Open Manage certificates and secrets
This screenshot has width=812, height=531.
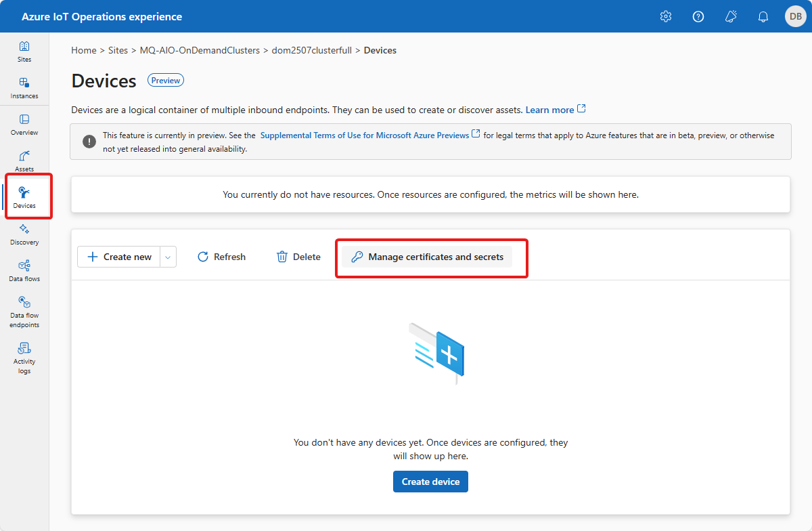427,257
